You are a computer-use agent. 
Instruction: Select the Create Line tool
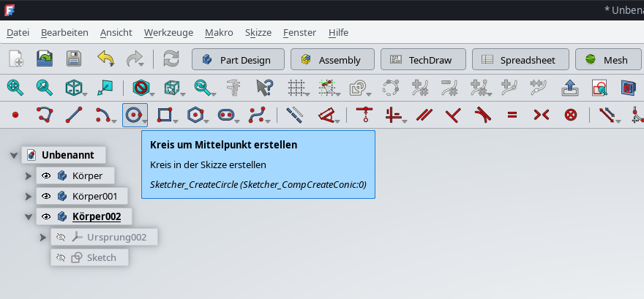point(73,115)
